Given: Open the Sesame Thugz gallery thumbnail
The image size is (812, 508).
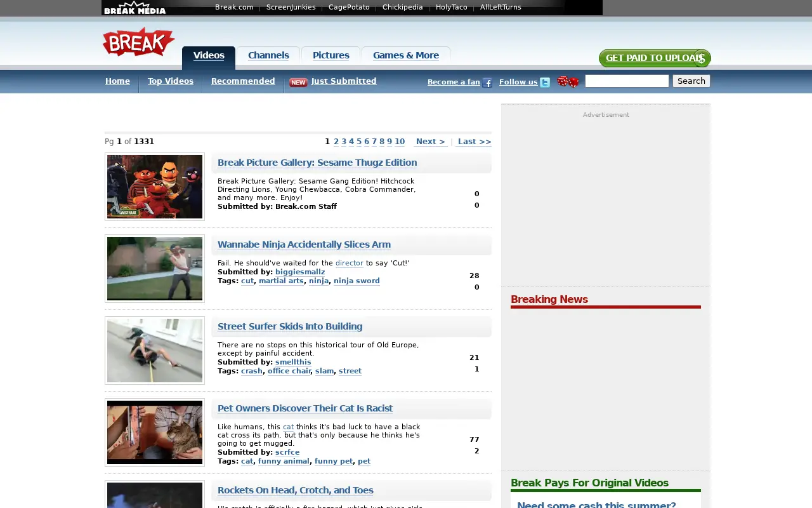Looking at the screenshot, I should click(155, 187).
